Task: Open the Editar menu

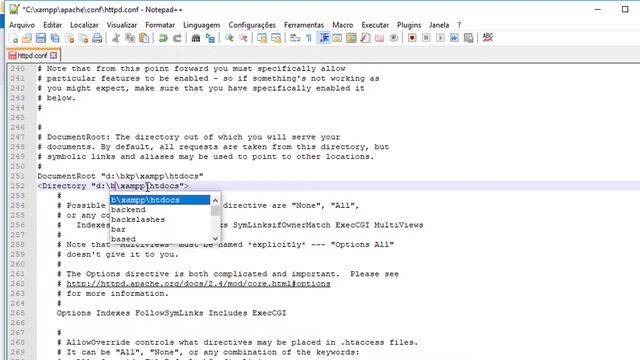Action: pos(52,25)
